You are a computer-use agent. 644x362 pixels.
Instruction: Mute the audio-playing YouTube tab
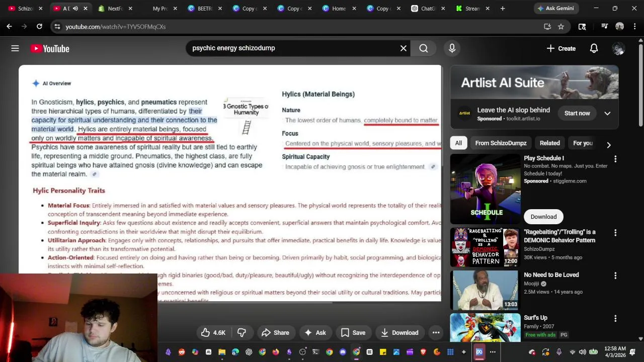pos(75,9)
